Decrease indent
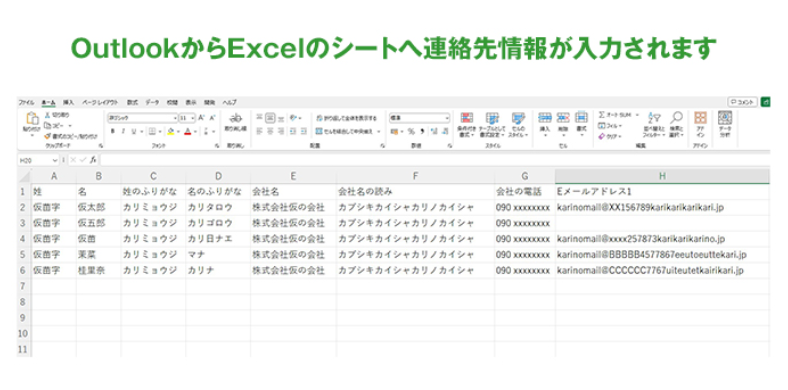Viewport: 788px width, 390px height. pyautogui.click(x=293, y=131)
